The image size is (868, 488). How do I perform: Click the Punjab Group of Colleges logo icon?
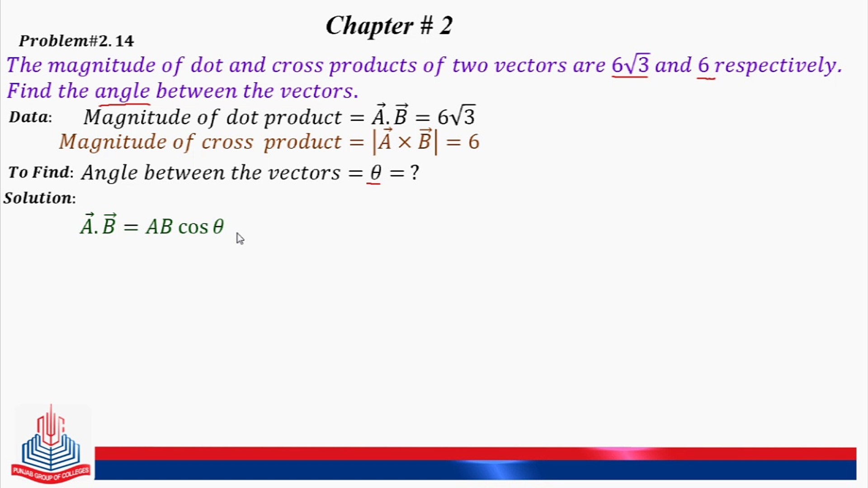click(x=51, y=441)
